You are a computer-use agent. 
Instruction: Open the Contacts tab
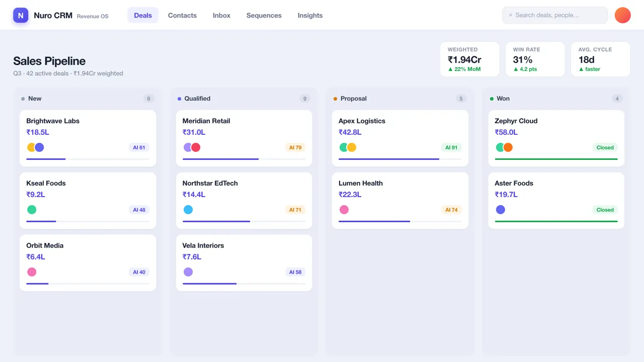[182, 16]
